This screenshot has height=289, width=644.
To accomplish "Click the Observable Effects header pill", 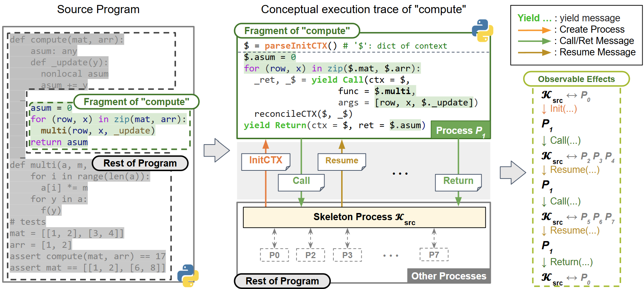I will [576, 79].
